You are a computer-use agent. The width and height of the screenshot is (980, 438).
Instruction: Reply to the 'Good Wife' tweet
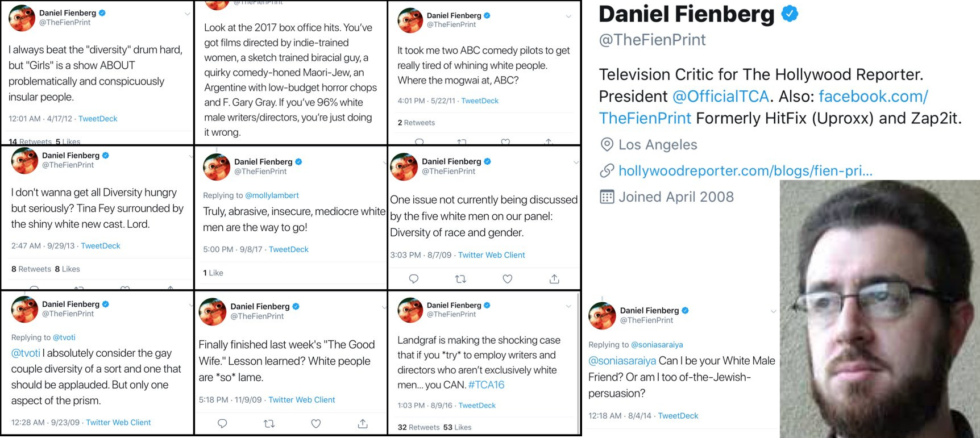(222, 423)
